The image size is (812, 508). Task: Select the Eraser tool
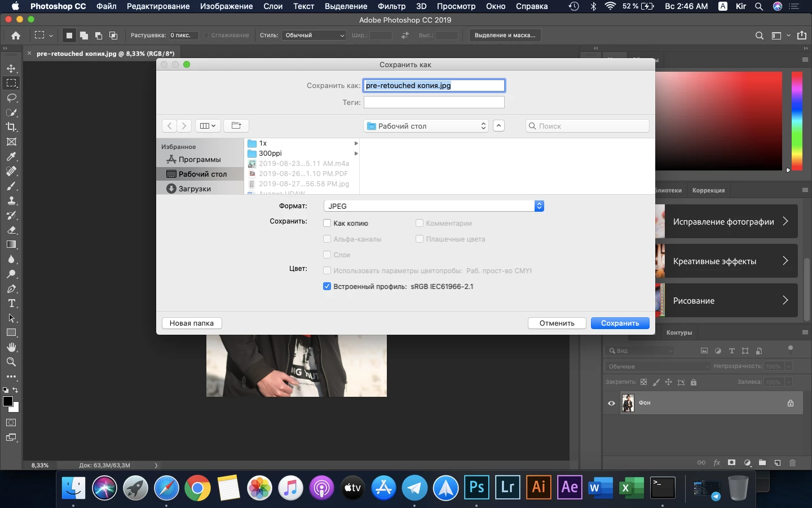pyautogui.click(x=11, y=230)
